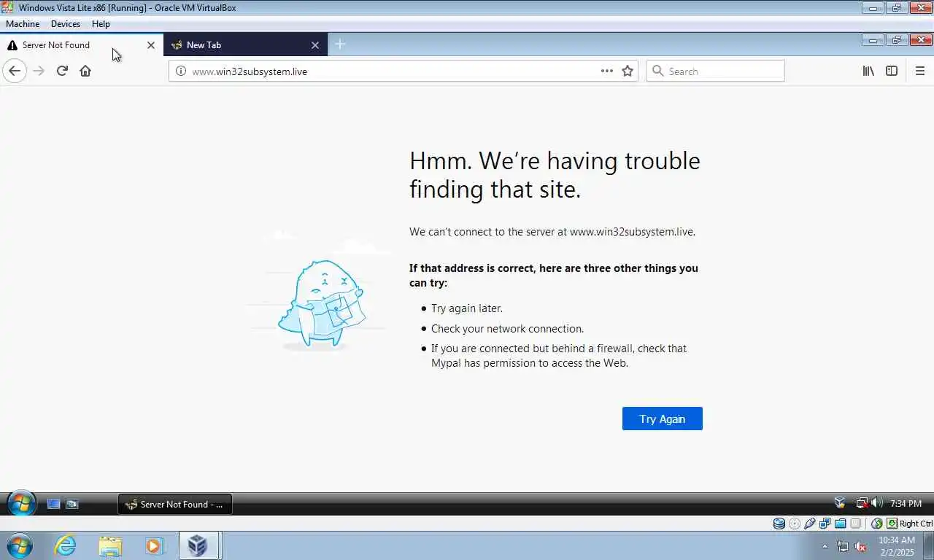Click VirtualBox mouse integration indicator
Viewport: 934px width, 560px height.
click(877, 524)
